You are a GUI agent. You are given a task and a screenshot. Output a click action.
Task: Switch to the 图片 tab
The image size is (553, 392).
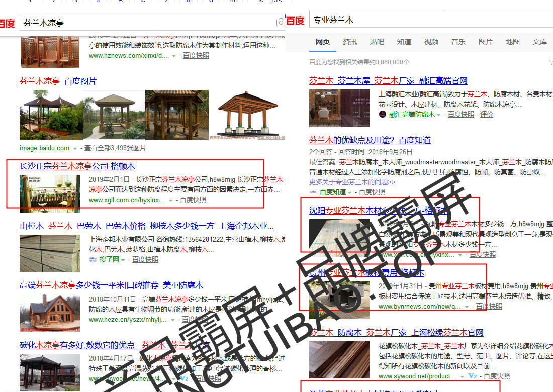click(485, 42)
